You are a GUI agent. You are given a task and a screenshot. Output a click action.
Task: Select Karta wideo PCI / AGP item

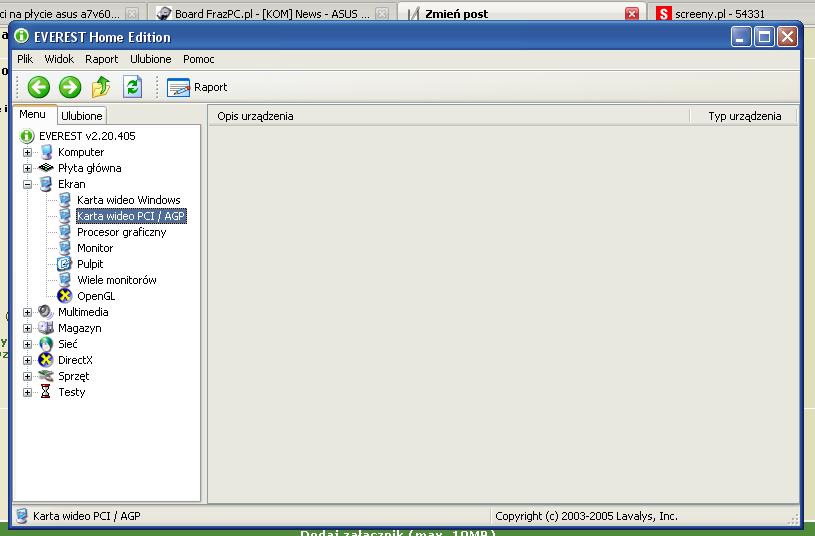click(x=131, y=216)
